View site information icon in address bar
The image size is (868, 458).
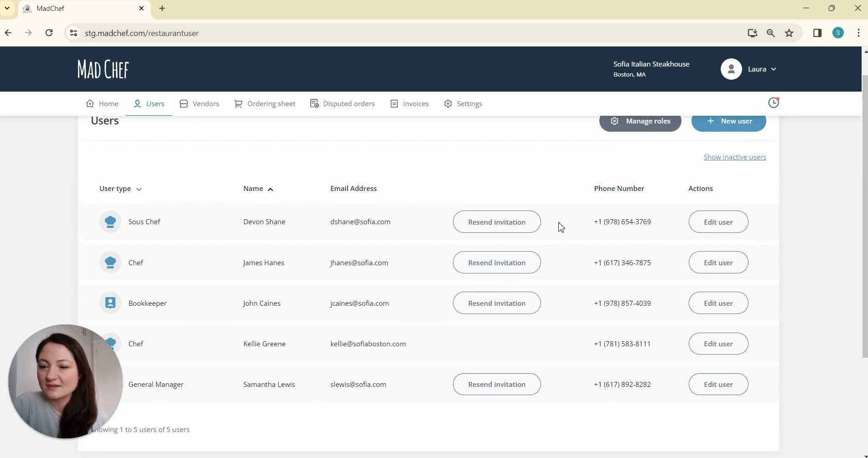73,33
